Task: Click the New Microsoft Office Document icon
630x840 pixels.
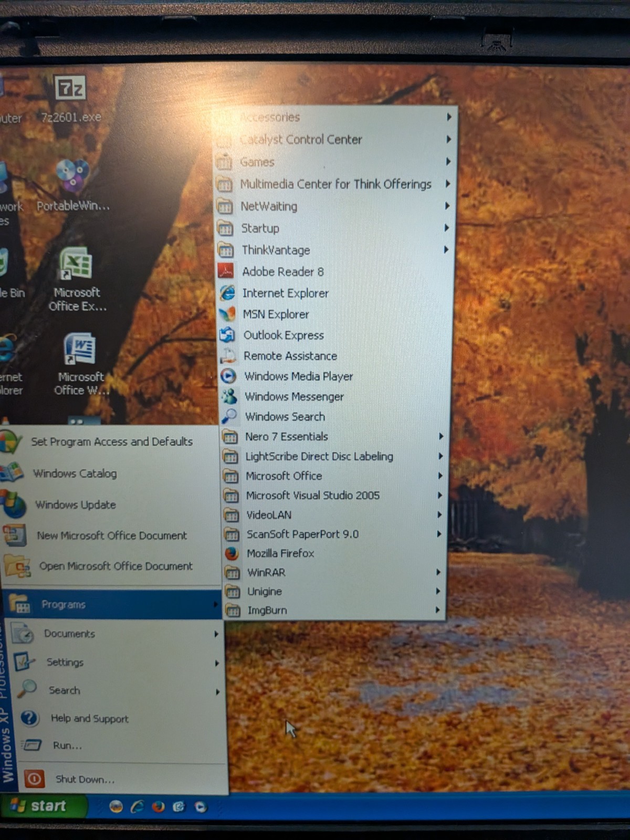Action: (15, 535)
